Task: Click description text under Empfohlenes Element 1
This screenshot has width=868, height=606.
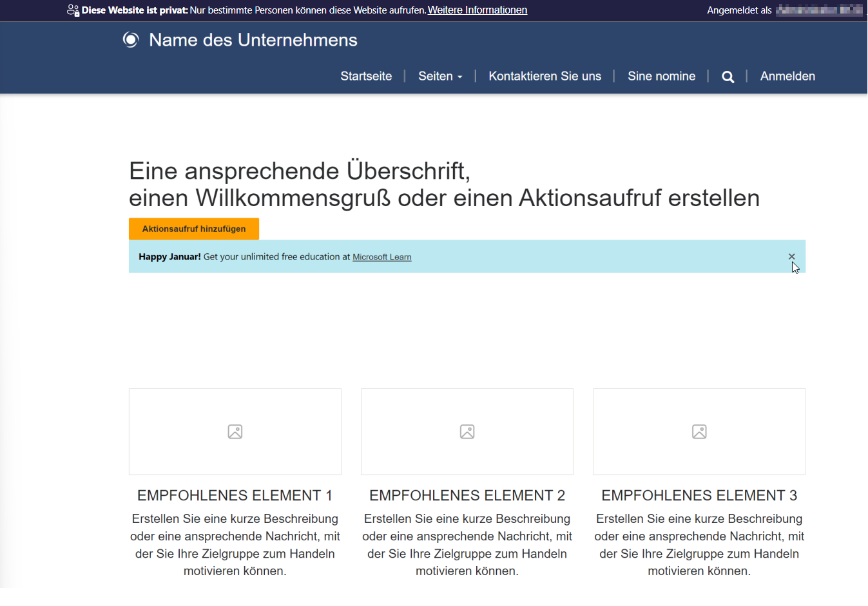Action: [235, 545]
